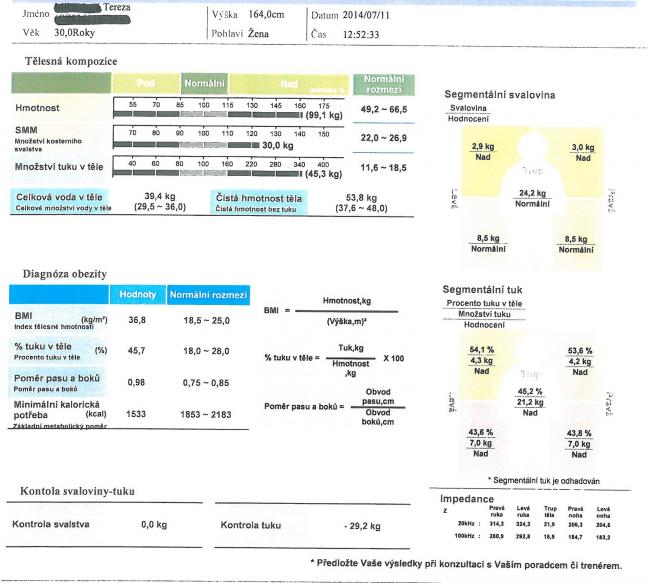Click the BMI value '36,8'
650x583 pixels.
[x=137, y=320]
